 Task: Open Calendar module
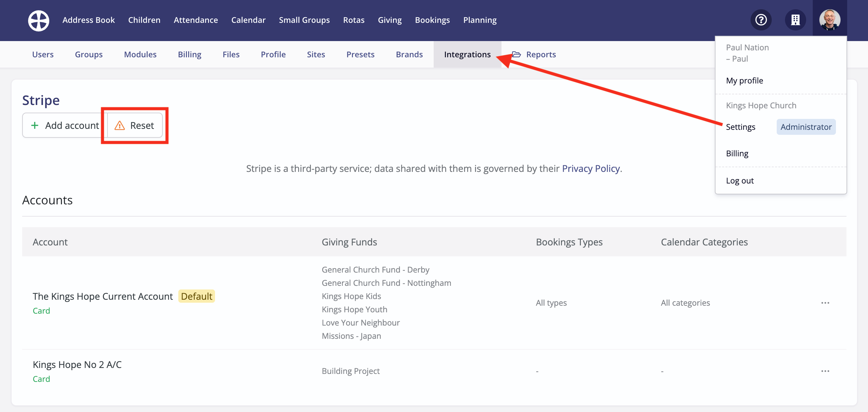[248, 20]
